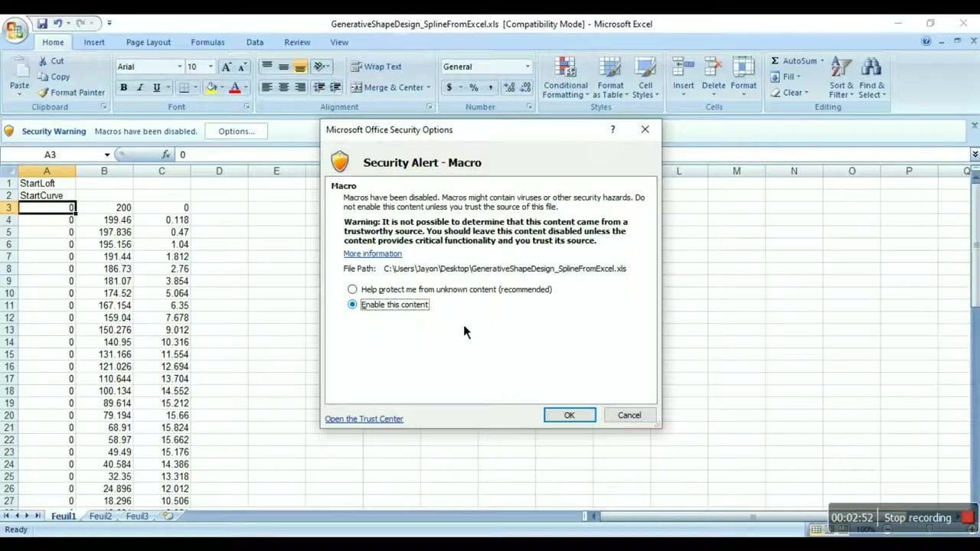Click Cancel in the Security Options dialog
Screen dimensions: 980x551
click(629, 415)
